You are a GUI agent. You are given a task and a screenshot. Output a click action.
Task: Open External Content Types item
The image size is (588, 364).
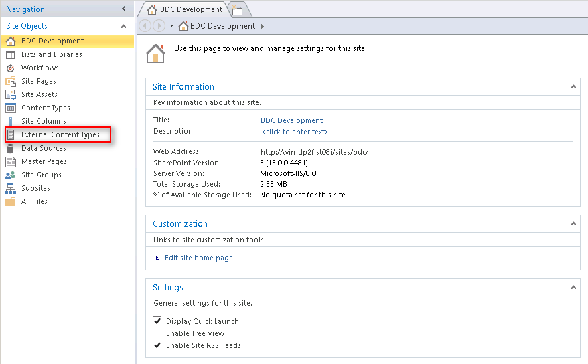point(60,134)
